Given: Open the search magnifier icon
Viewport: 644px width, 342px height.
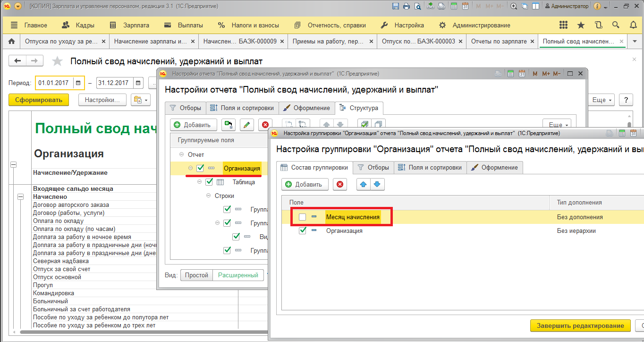Looking at the screenshot, I should 616,25.
